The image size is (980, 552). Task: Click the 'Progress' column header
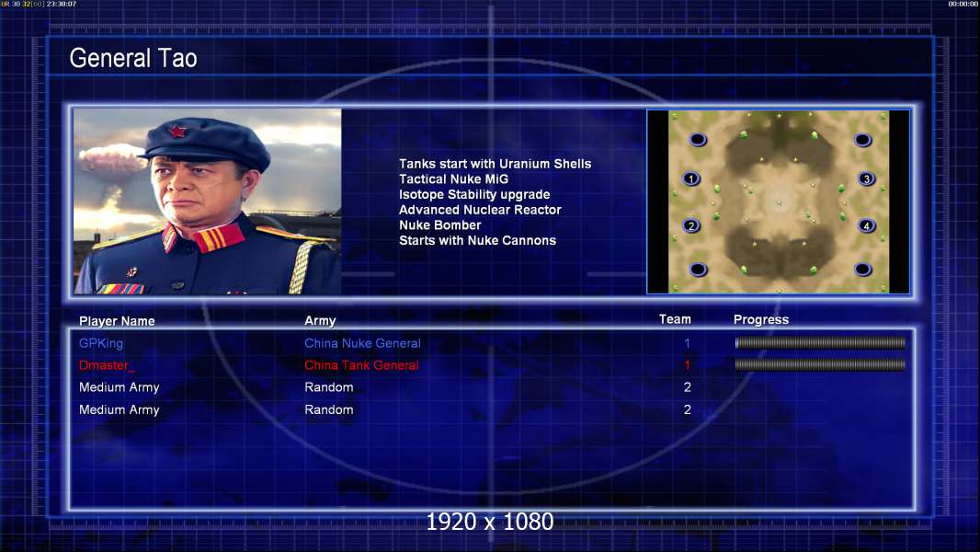coord(761,320)
